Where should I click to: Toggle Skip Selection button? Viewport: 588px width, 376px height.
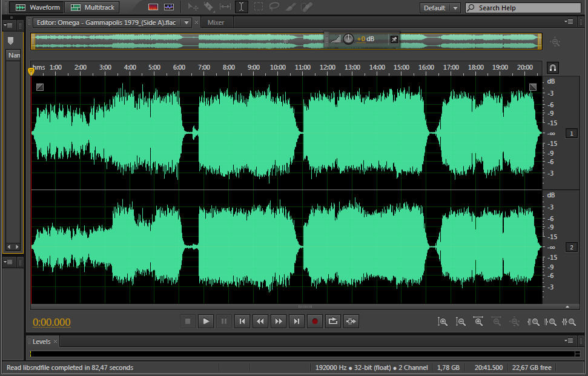351,322
